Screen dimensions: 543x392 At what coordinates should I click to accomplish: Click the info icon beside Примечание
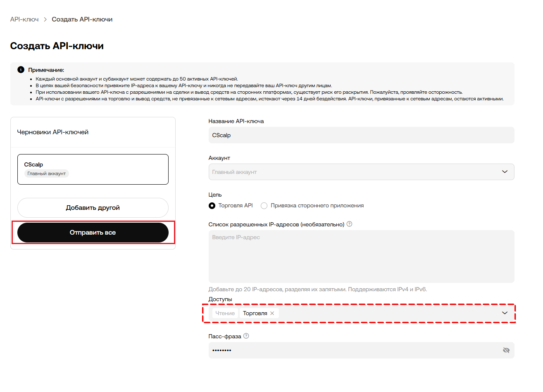click(21, 70)
